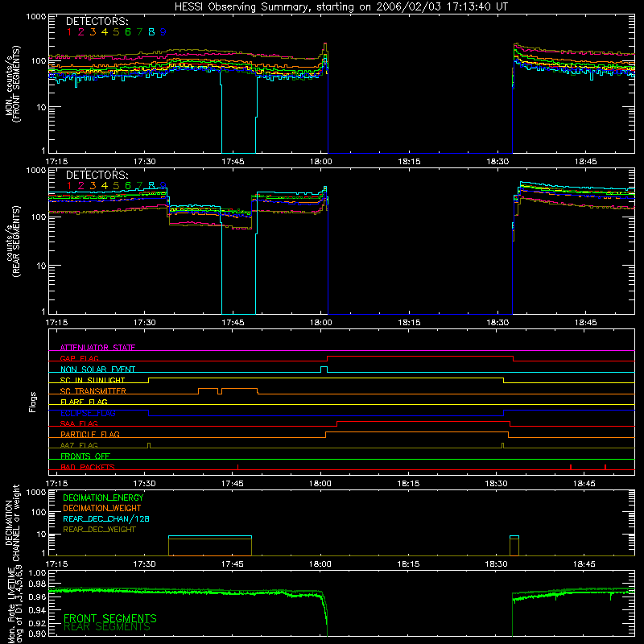Click yellow detector 4 in rear segments legend

105,186
